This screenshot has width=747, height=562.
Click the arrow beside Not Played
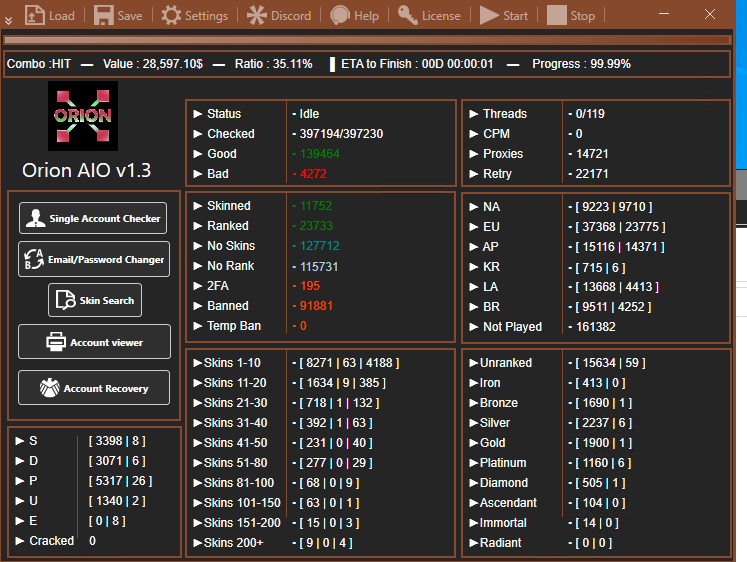pyautogui.click(x=473, y=327)
